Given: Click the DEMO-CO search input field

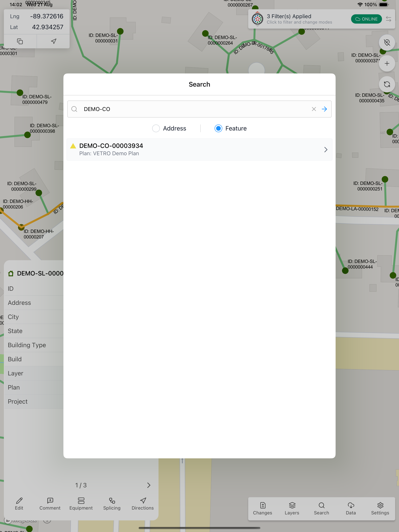Looking at the screenshot, I should point(199,109).
